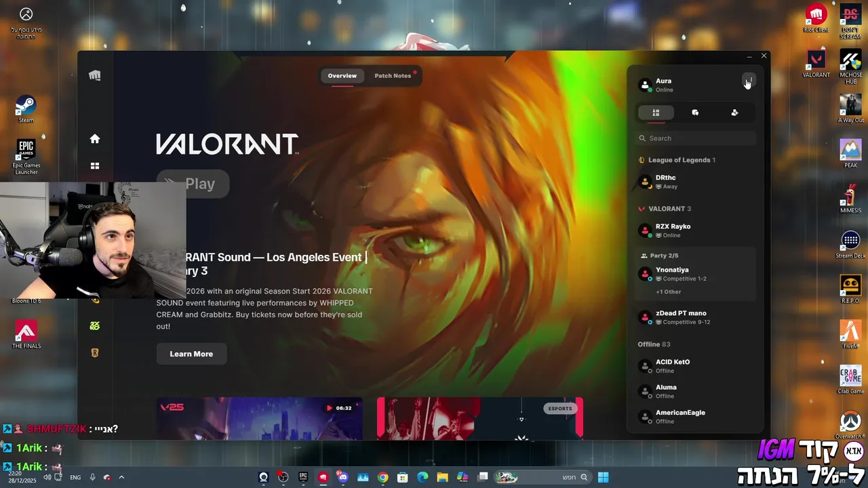Open the esports news card thumbnail
Image resolution: width=868 pixels, height=488 pixels.
click(480, 419)
